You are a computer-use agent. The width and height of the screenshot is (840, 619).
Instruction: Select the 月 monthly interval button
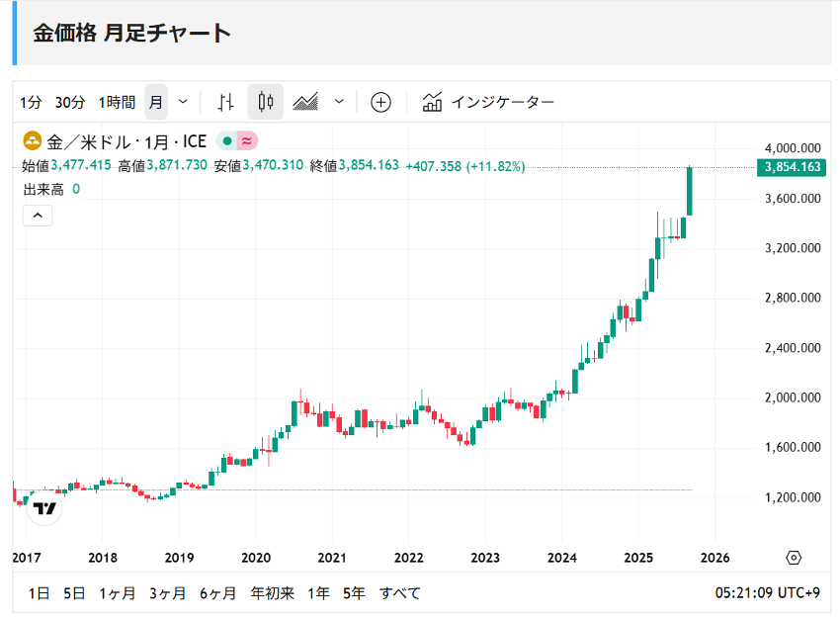pos(156,102)
